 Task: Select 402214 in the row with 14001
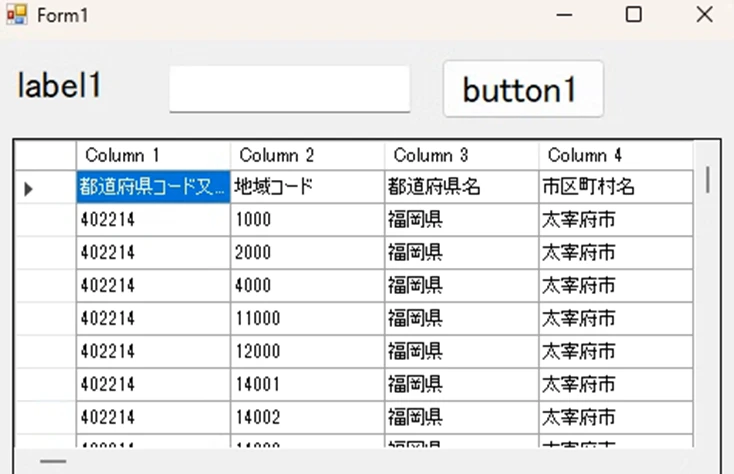pos(153,385)
